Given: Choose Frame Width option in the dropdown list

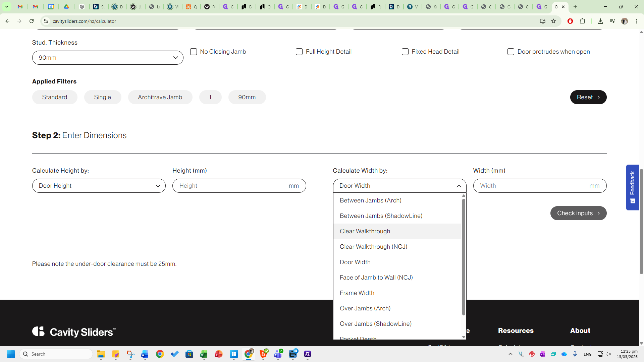Looking at the screenshot, I should [x=357, y=293].
